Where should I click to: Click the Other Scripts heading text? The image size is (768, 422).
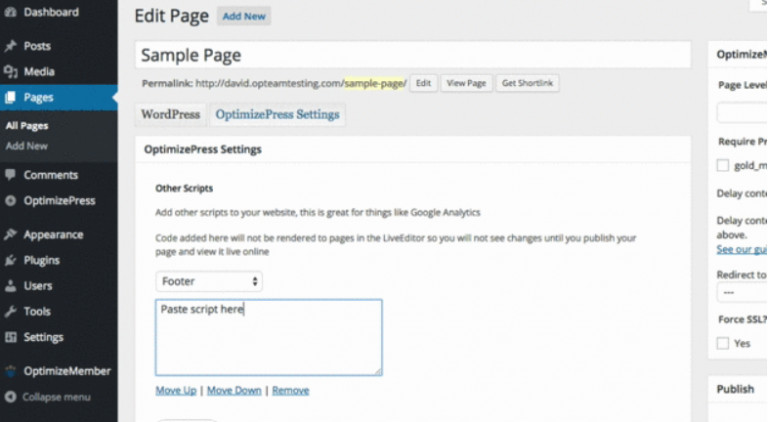coord(184,188)
